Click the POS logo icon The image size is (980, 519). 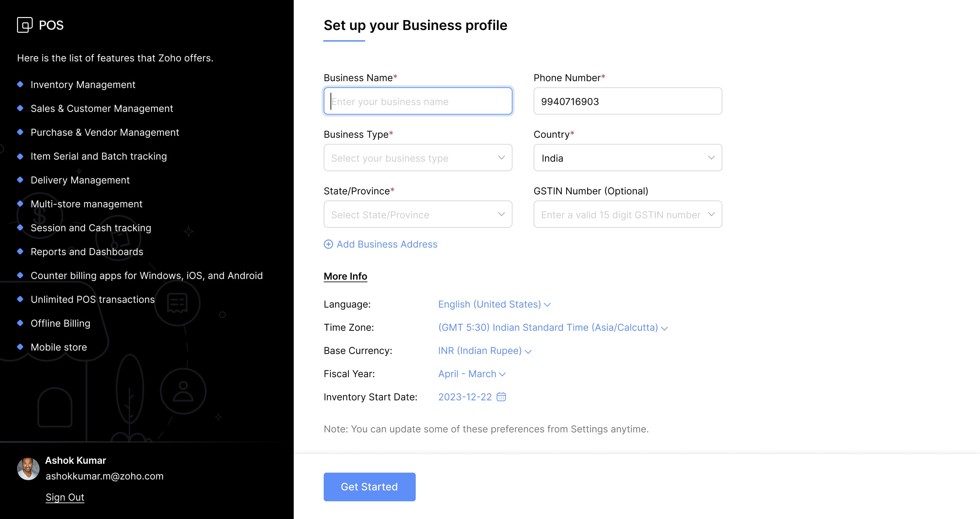(25, 25)
